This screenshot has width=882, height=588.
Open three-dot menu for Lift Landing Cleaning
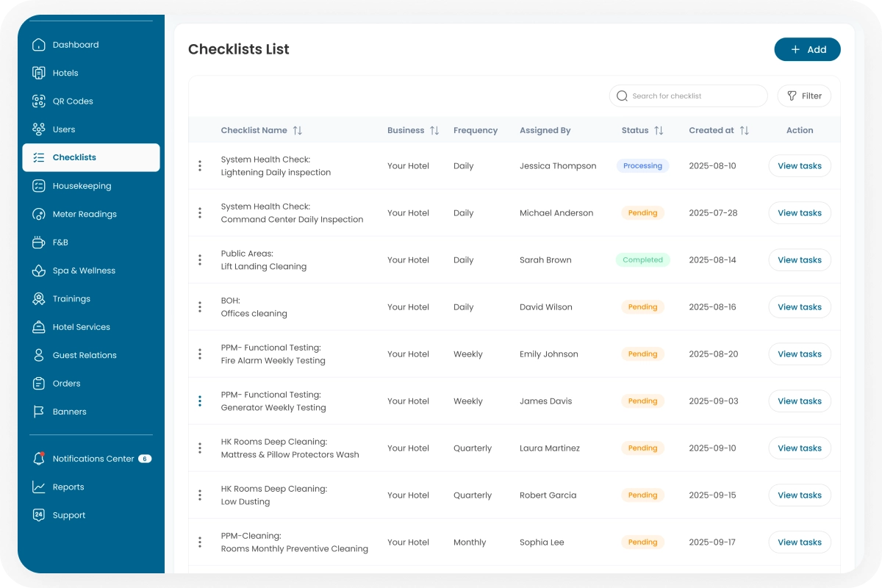coord(200,260)
